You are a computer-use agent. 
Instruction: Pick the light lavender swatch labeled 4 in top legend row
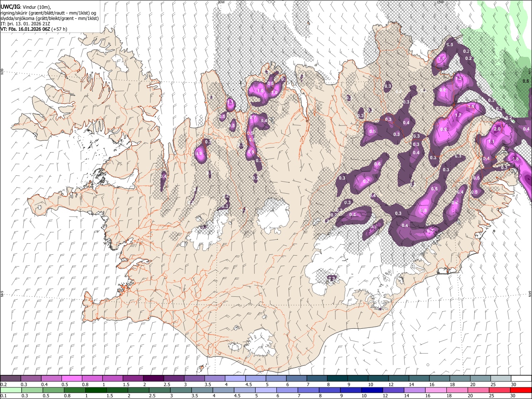tap(235, 378)
